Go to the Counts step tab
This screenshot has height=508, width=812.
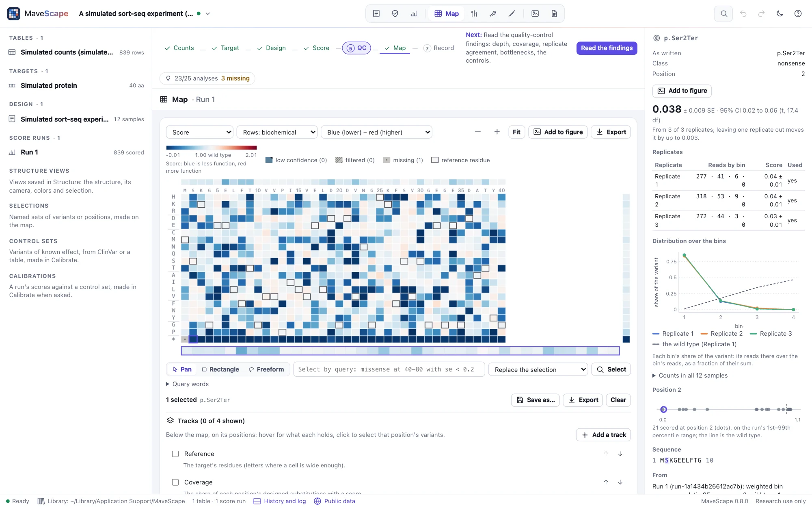pos(179,48)
